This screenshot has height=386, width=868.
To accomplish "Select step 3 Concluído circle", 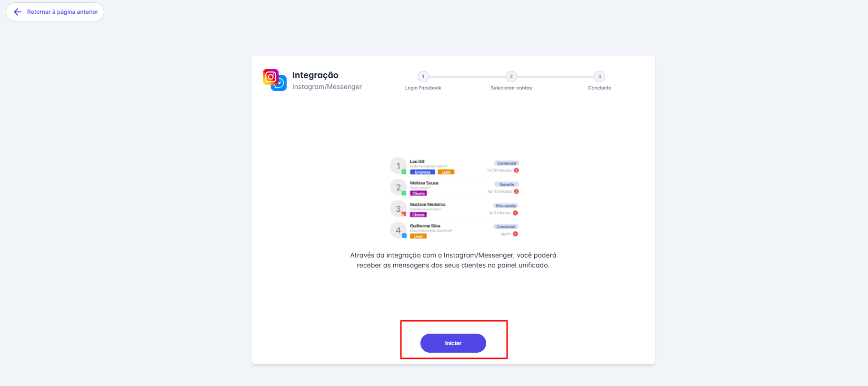I will (x=599, y=77).
